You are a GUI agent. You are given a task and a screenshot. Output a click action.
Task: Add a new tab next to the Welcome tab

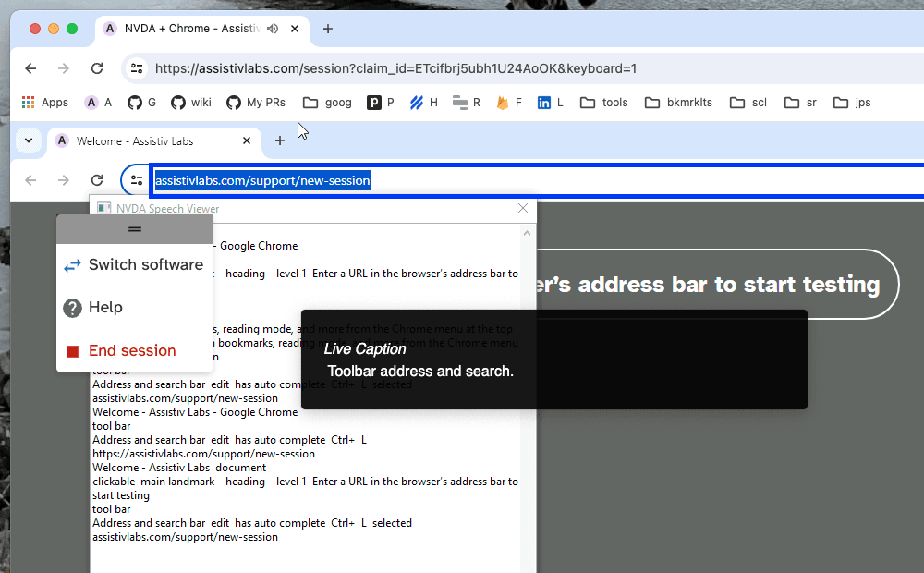(280, 141)
